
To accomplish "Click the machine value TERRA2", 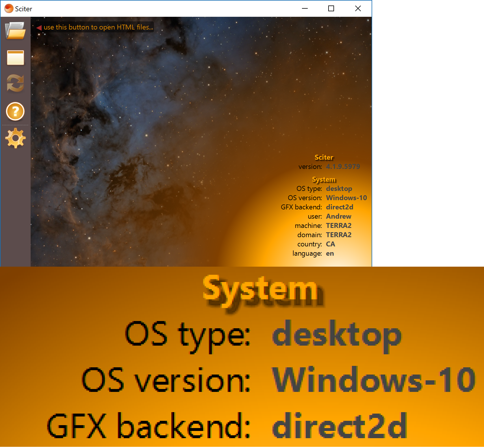I will pyautogui.click(x=338, y=226).
